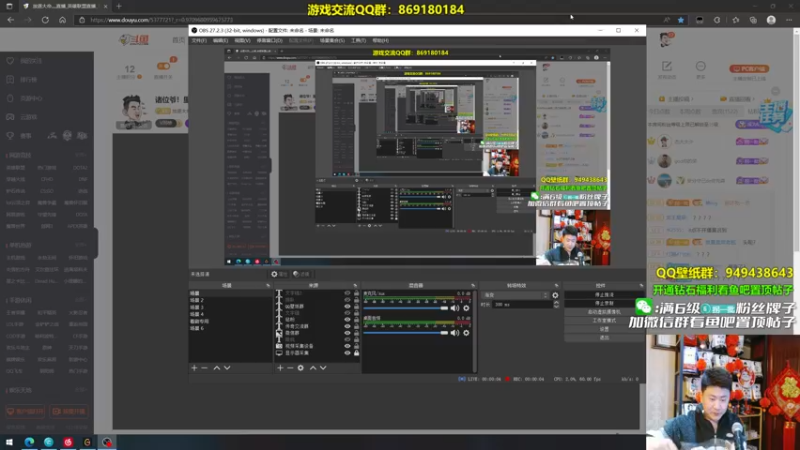Viewport: 800px width, 450px height.
Task: Open the 编辑(E) menu
Action: point(220,40)
